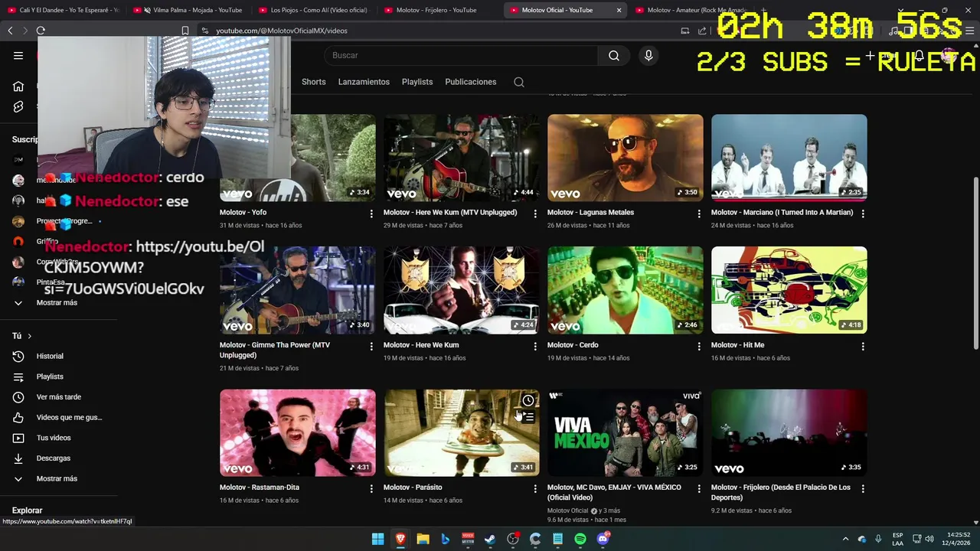Go back with the browser back arrow
This screenshot has height=551, width=980.
(x=10, y=31)
